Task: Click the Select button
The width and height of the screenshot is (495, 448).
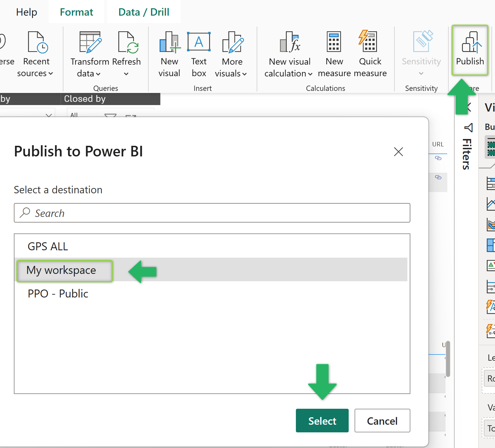Action: (x=322, y=421)
